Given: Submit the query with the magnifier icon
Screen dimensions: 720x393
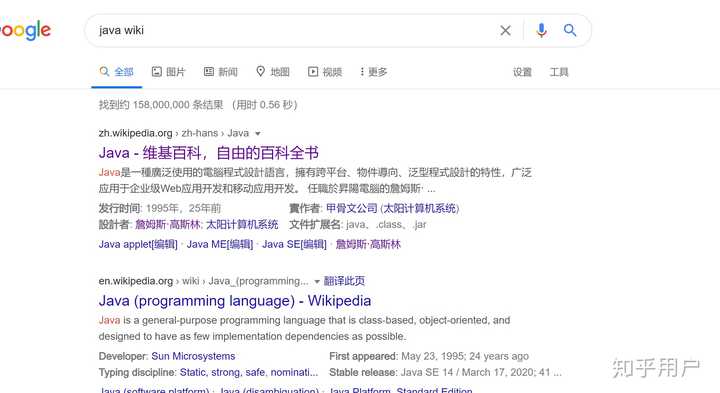Looking at the screenshot, I should click(x=570, y=30).
